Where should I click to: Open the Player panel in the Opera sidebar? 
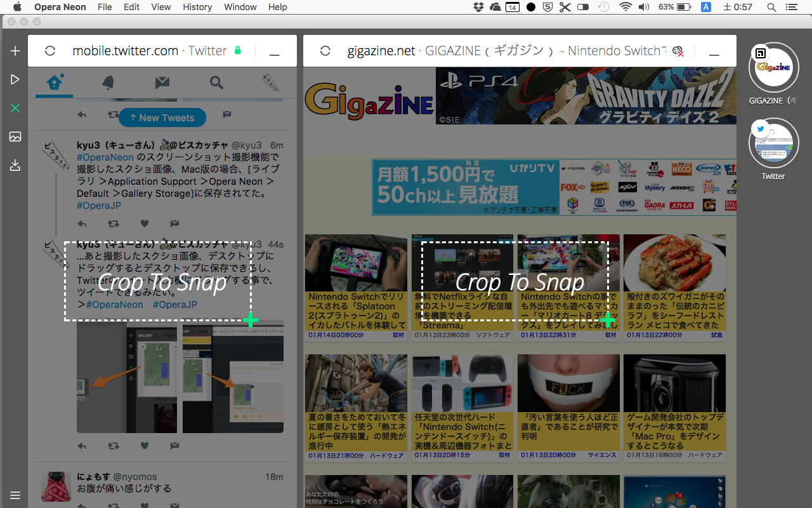tap(15, 79)
